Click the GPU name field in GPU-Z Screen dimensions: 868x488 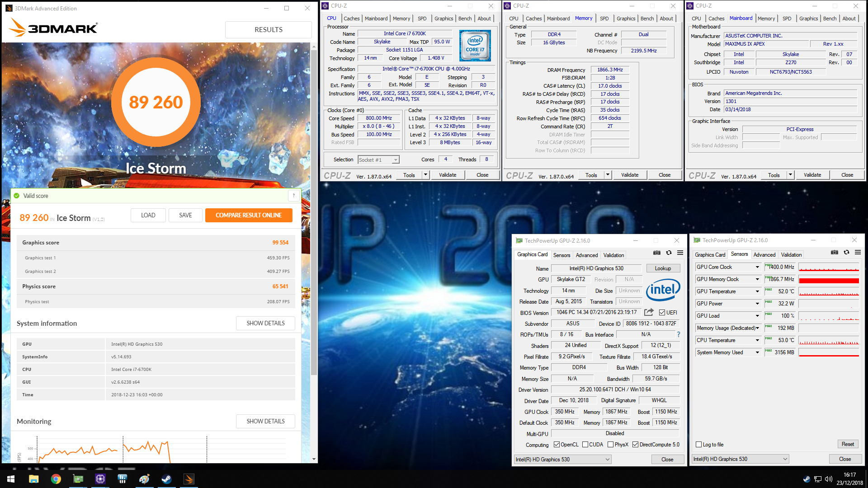tap(596, 268)
